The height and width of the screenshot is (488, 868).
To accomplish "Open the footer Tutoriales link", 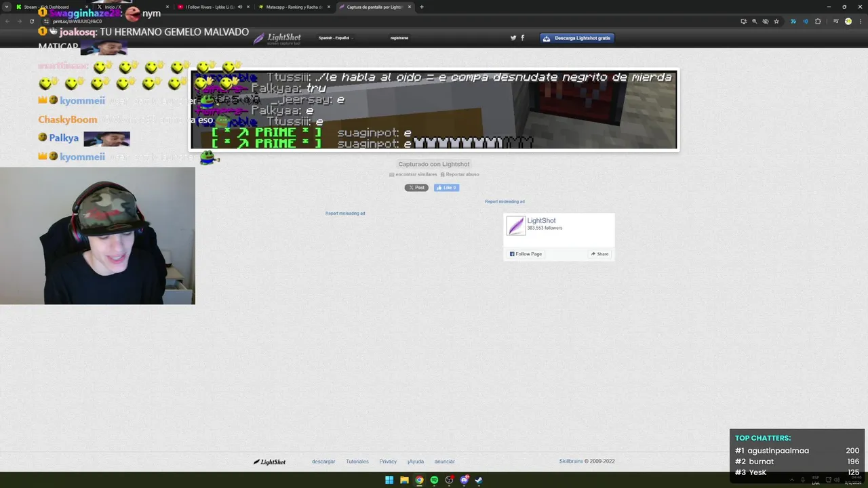I will click(357, 462).
